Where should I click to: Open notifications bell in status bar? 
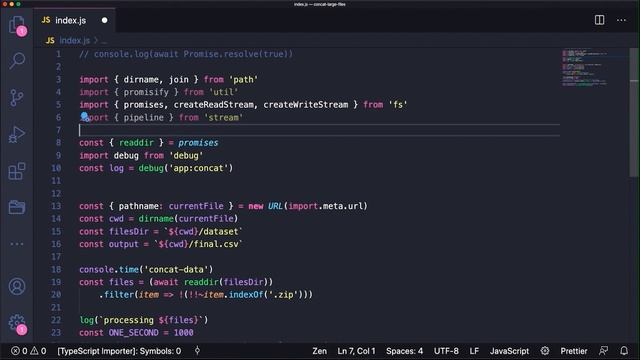(x=624, y=351)
